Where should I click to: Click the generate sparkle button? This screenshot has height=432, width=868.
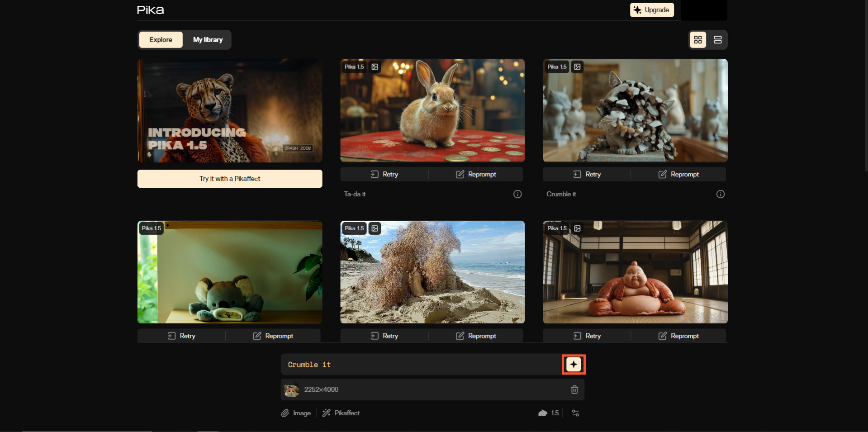click(x=573, y=365)
